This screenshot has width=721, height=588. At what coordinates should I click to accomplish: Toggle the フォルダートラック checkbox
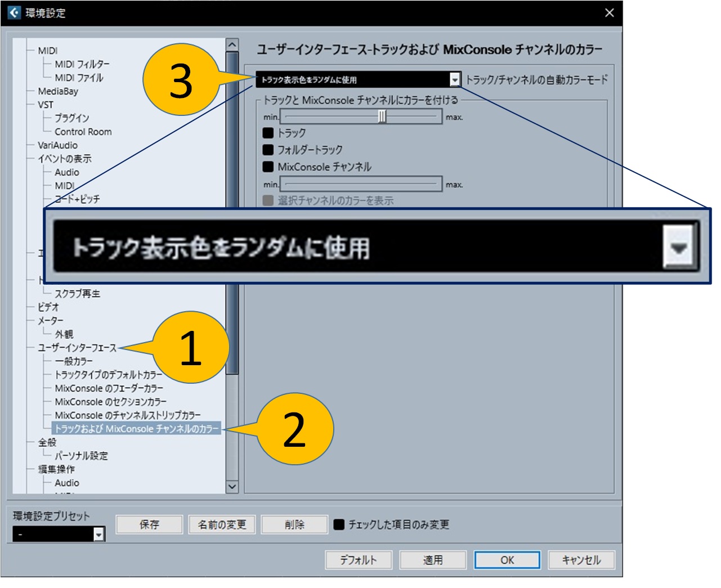pos(268,150)
